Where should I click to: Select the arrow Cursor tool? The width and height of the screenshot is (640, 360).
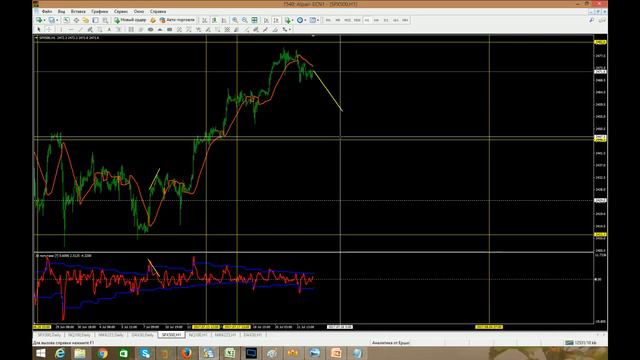(38, 29)
